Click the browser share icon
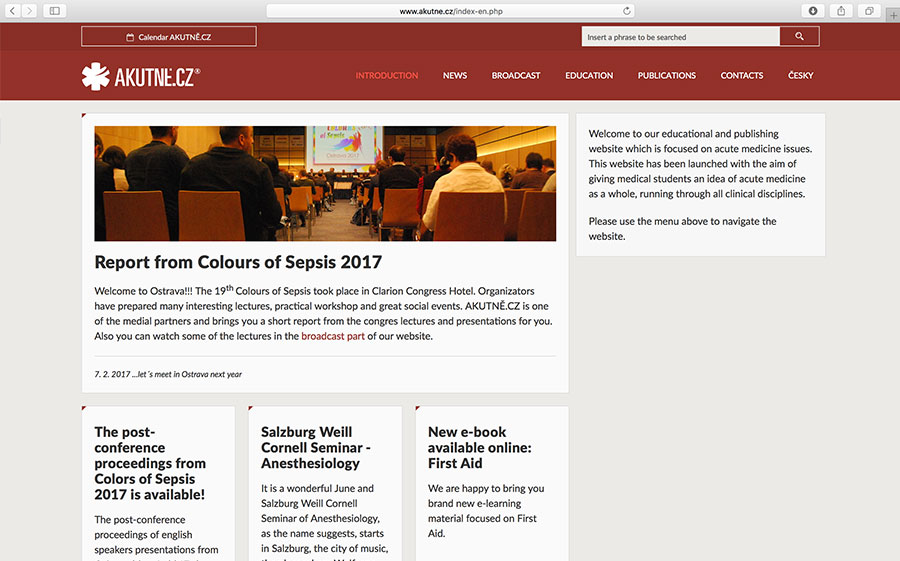This screenshot has height=561, width=900. coord(841,10)
